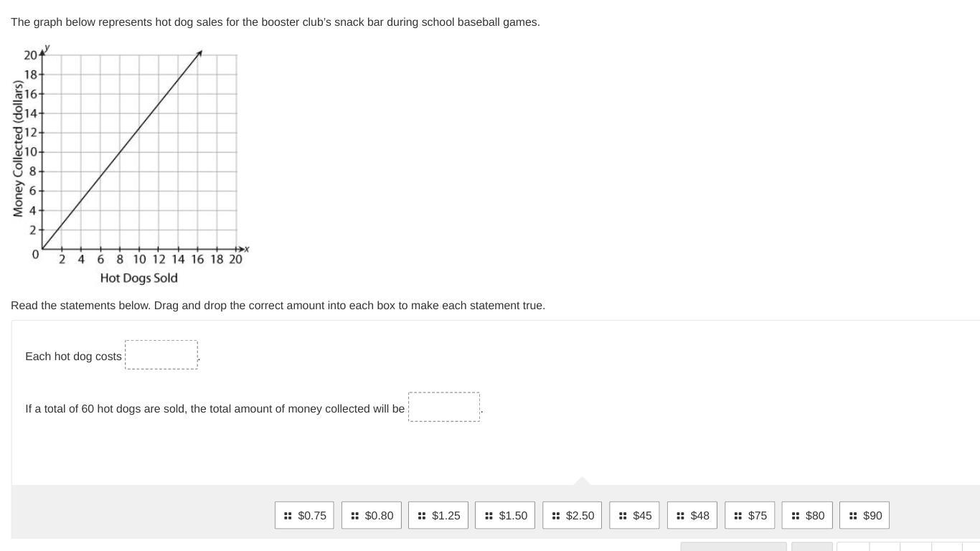Screen dimensions: 980x551
Task: Click the grip icon on $2.50 tile
Action: [x=556, y=516]
